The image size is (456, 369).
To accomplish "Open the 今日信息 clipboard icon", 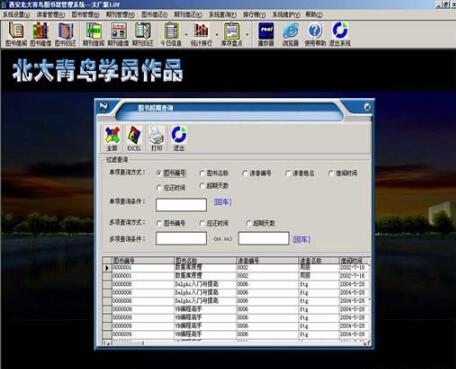I will 171,34.
